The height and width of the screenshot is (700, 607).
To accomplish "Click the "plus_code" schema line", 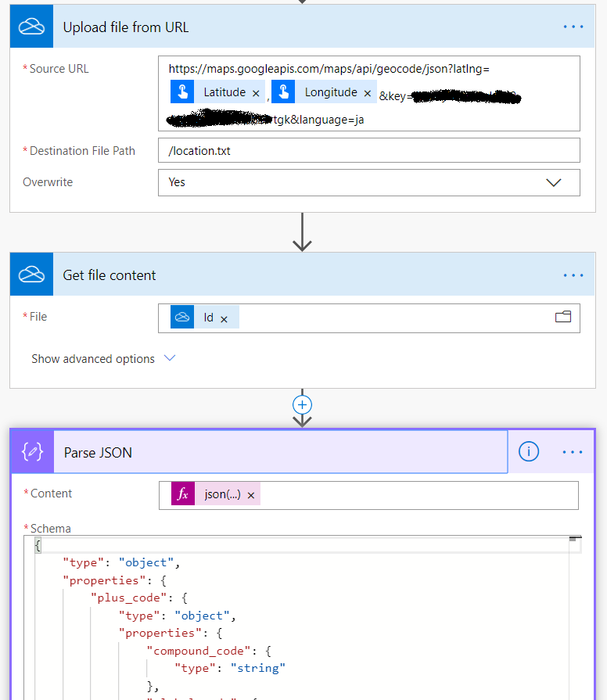I will [x=139, y=598].
